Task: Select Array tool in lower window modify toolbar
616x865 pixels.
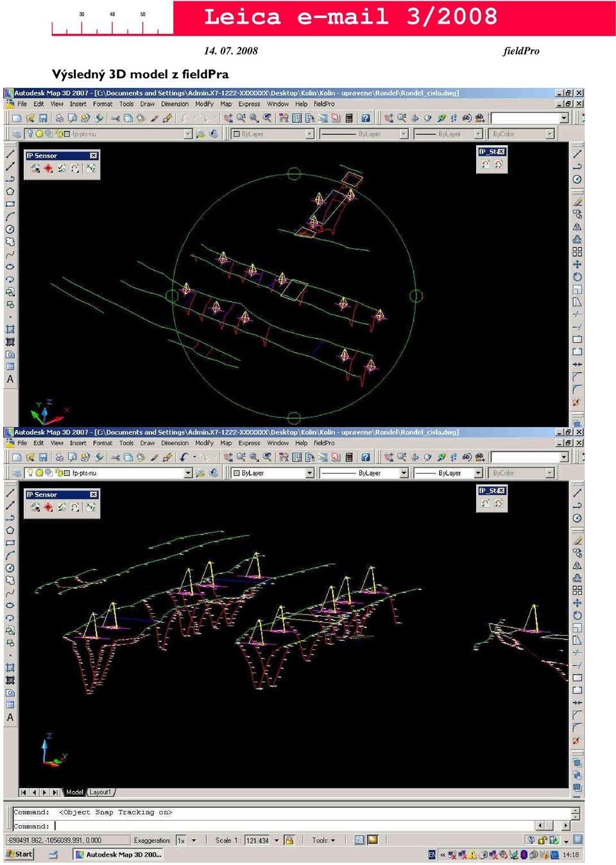Action: (x=577, y=590)
